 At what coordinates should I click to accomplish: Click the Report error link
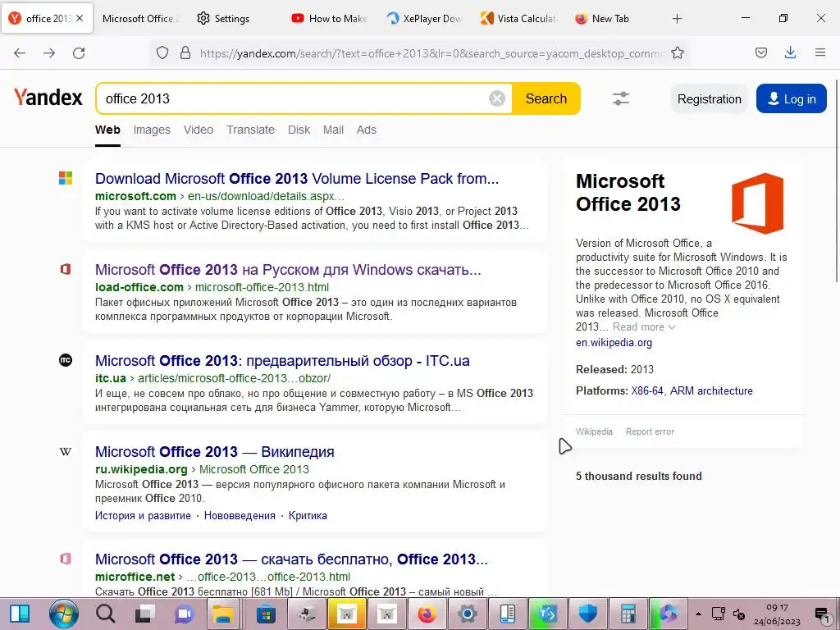pyautogui.click(x=650, y=431)
